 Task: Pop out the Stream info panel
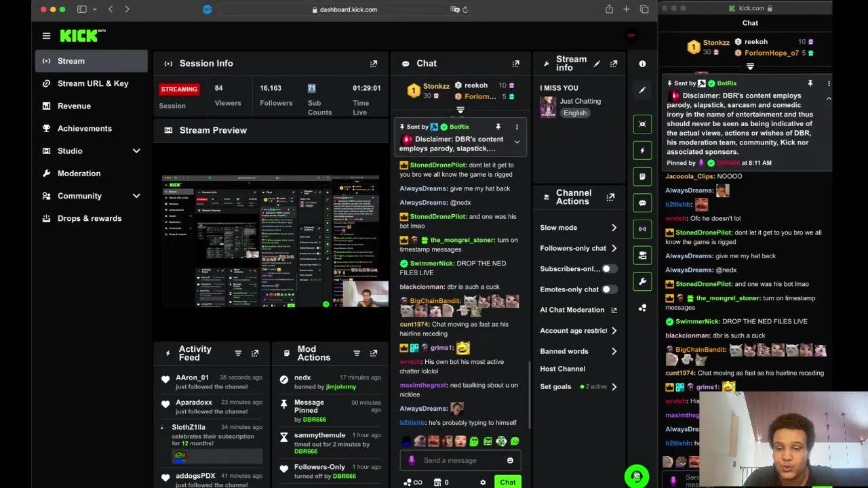614,64
